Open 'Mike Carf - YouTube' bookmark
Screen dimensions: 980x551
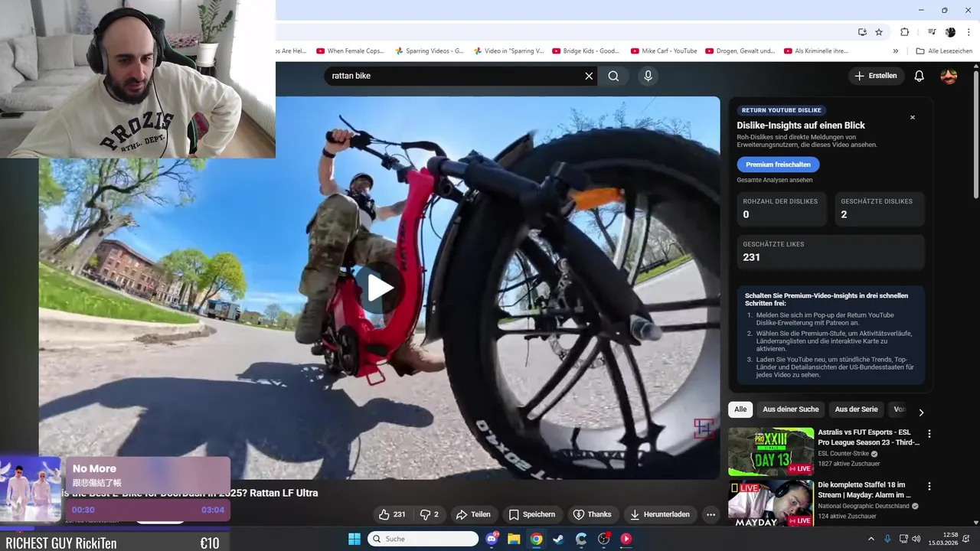click(664, 51)
